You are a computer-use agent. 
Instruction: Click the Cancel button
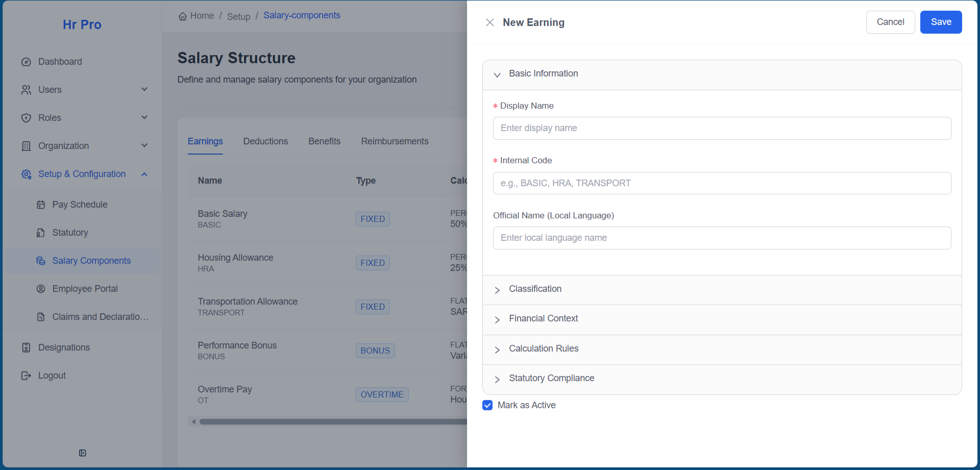pos(890,22)
